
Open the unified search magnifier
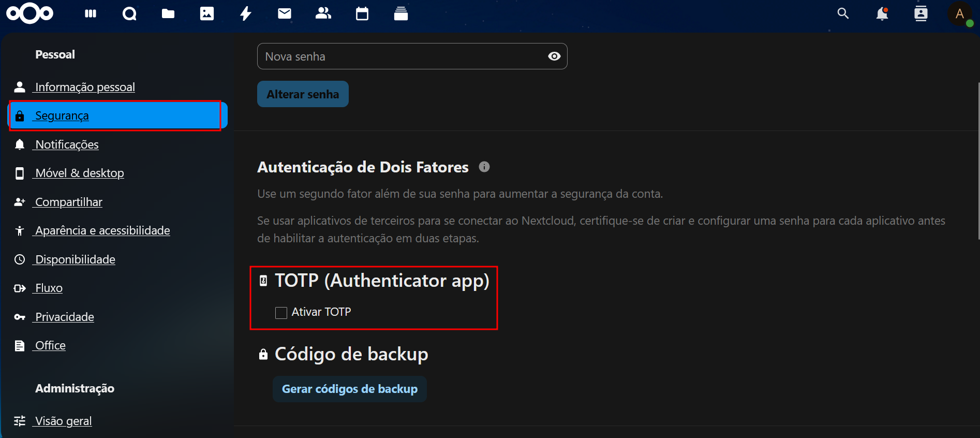tap(843, 13)
